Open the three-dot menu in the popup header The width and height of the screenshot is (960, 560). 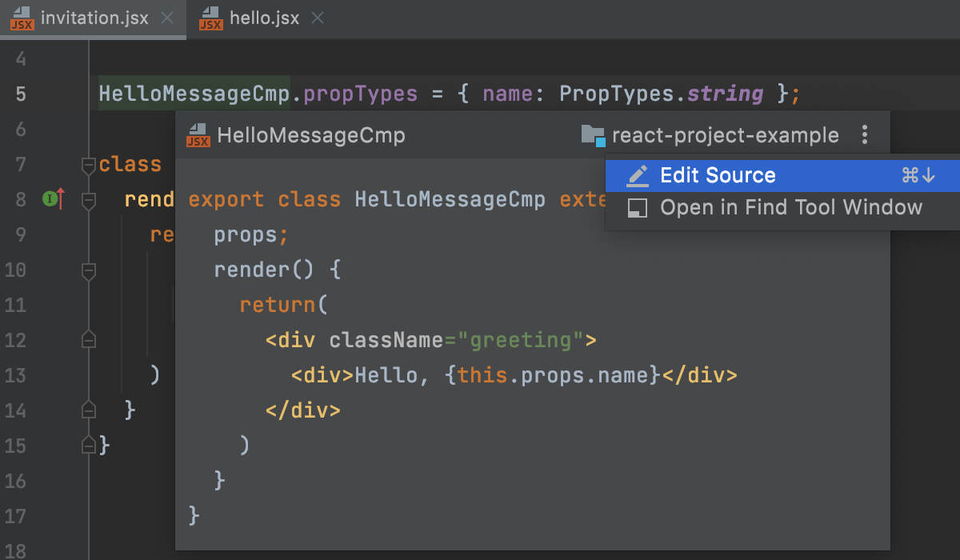pos(865,135)
